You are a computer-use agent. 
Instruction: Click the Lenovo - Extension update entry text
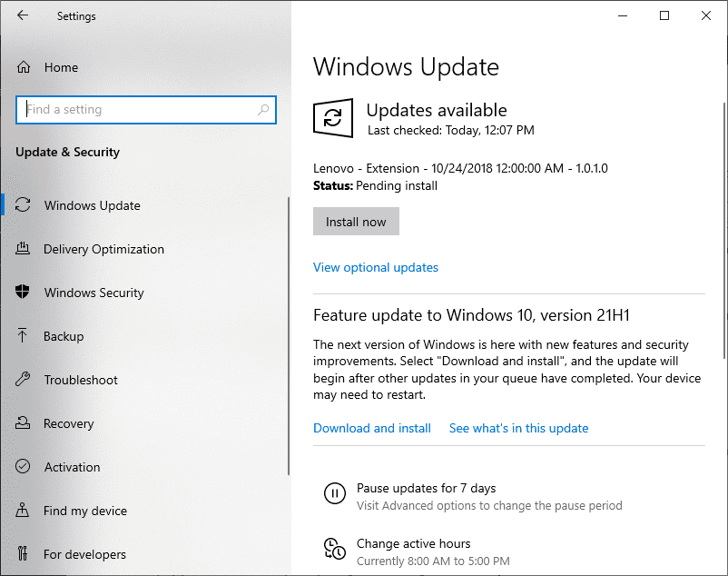point(460,168)
